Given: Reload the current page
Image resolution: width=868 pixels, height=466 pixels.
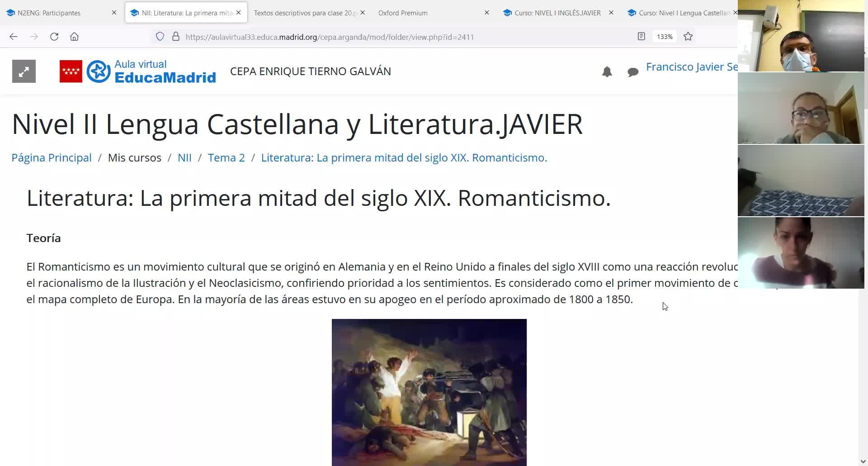Looking at the screenshot, I should (54, 37).
